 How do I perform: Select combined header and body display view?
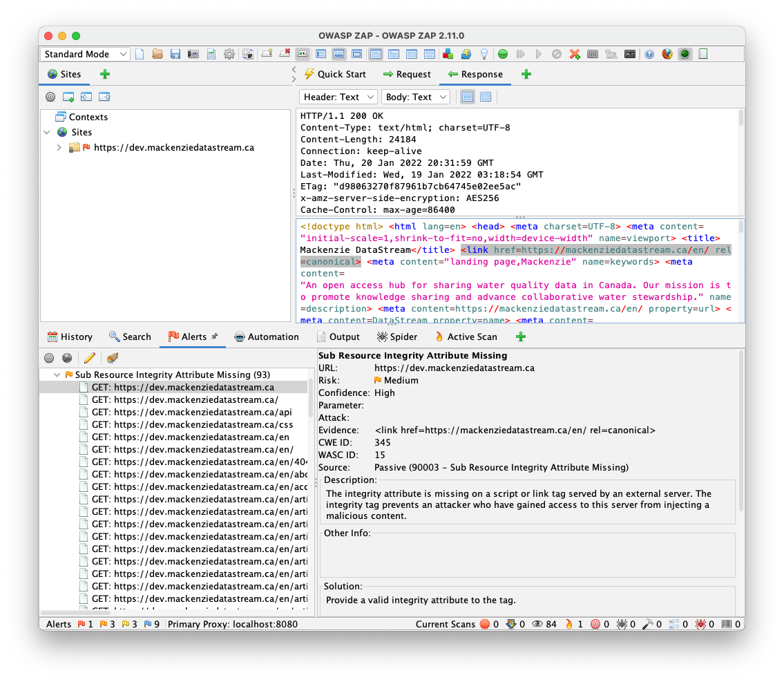468,97
